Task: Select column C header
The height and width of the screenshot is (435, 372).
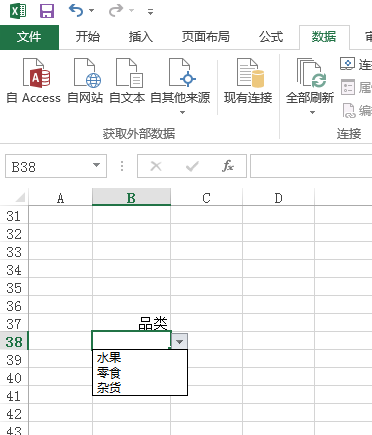Action: point(207,198)
